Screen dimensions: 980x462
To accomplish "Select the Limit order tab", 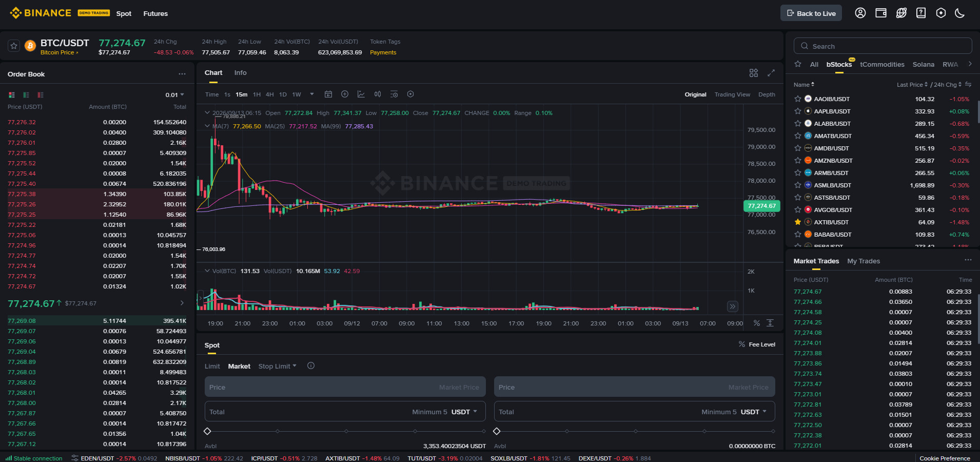I will (x=212, y=366).
